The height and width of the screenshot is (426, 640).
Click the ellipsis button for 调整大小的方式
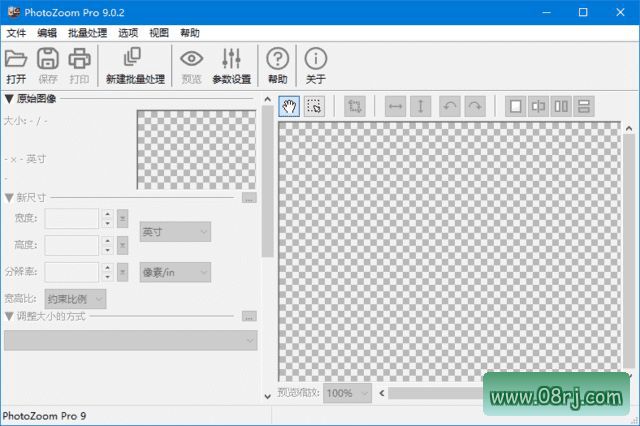(x=249, y=316)
